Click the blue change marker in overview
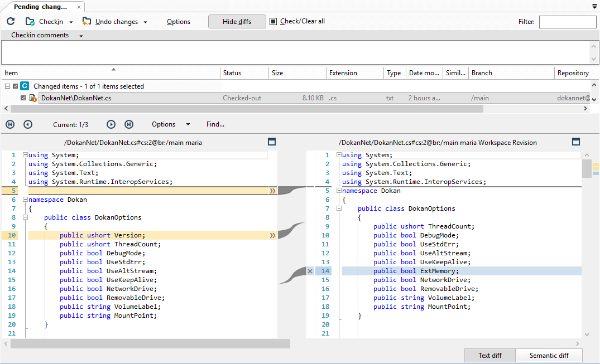Image resolution: width=600 pixels, height=364 pixels. click(596, 173)
